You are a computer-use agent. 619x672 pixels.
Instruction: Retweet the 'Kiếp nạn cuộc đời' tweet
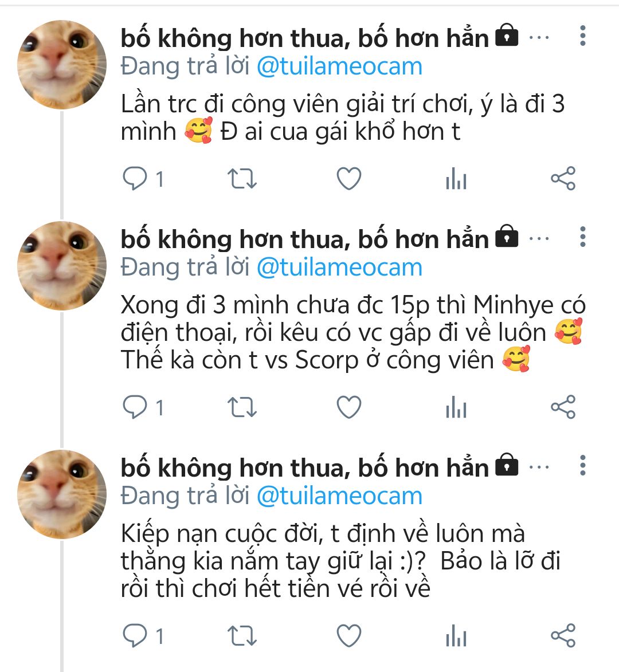point(242,636)
